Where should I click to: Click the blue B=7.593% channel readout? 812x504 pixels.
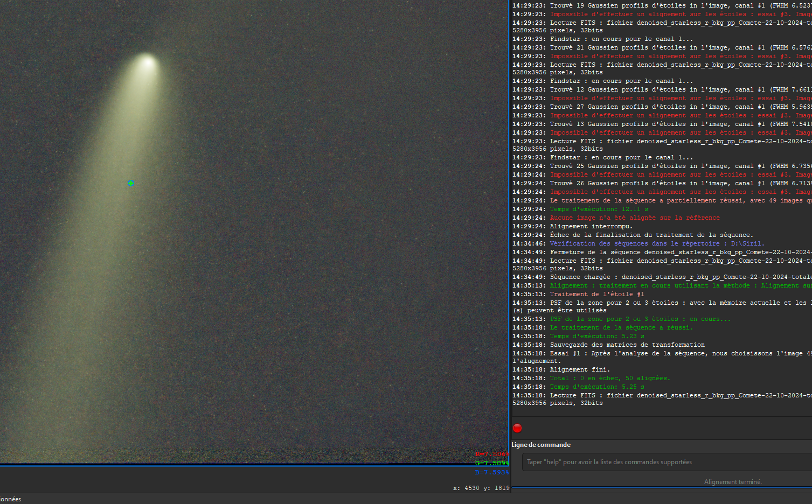click(492, 472)
